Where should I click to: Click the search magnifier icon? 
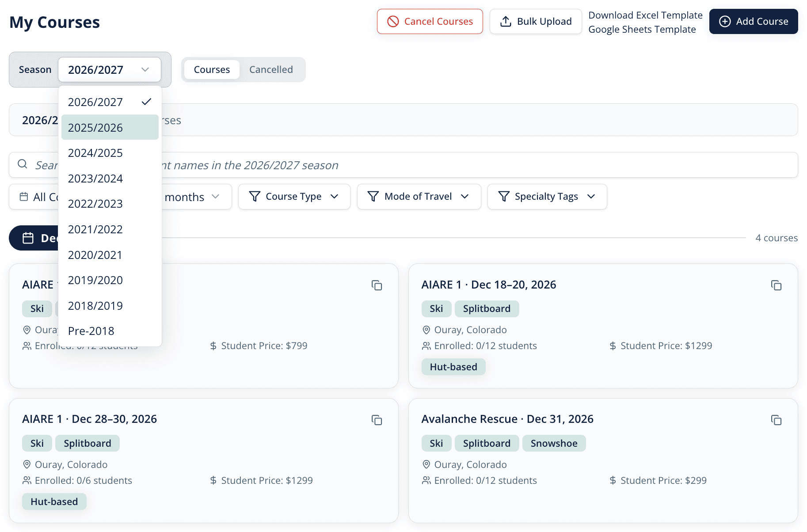23,164
